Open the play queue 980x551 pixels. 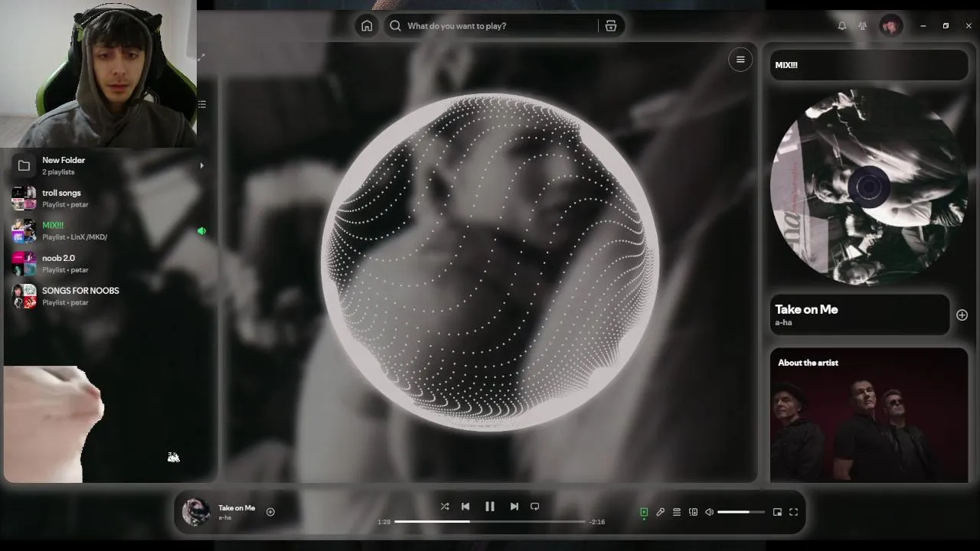tap(677, 512)
